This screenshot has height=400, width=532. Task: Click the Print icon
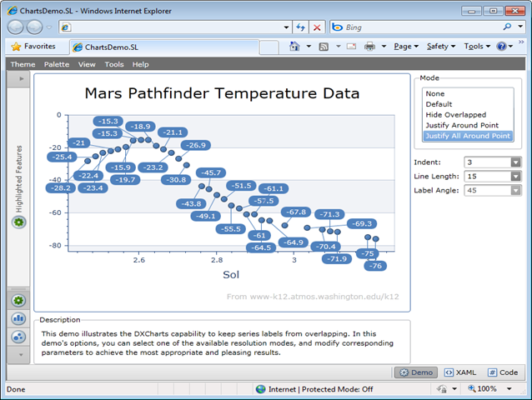click(x=370, y=47)
